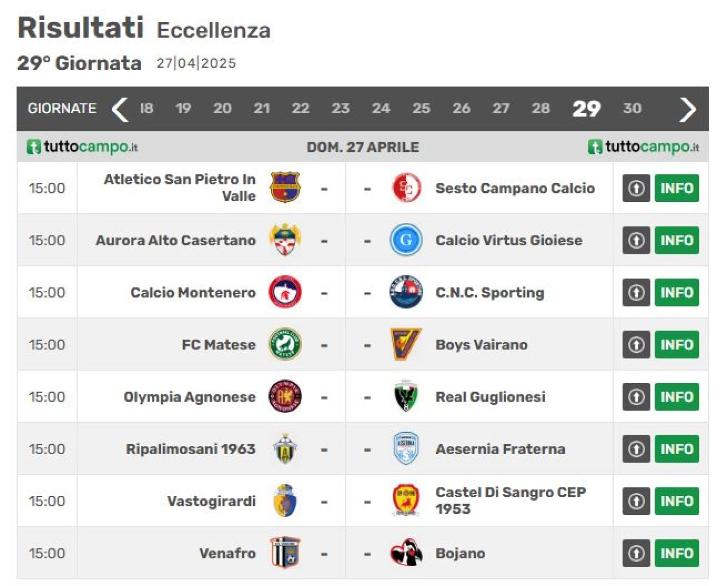Click the up-arrow icon for Calcio Montenero match

(x=636, y=292)
